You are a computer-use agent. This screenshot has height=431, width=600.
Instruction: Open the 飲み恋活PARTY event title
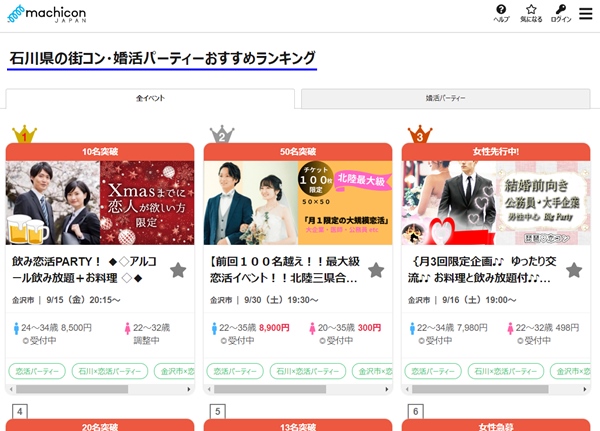tap(85, 269)
